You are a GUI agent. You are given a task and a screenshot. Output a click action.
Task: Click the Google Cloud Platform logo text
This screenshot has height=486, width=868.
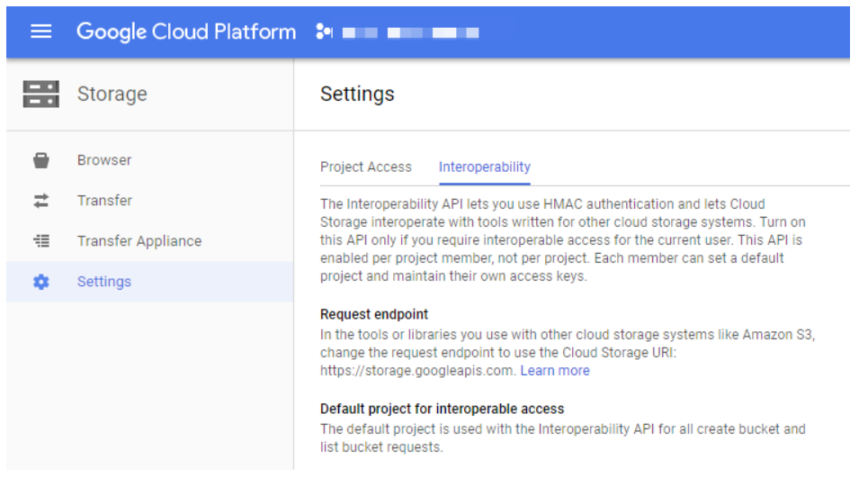tap(186, 31)
